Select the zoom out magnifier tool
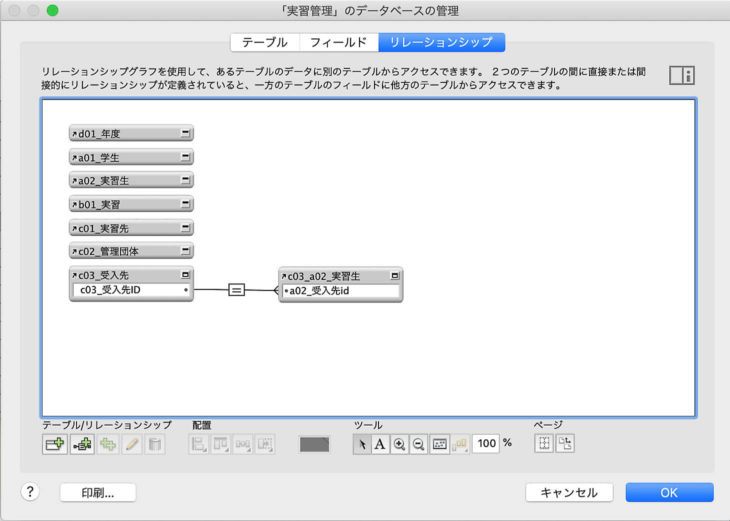 tap(418, 444)
